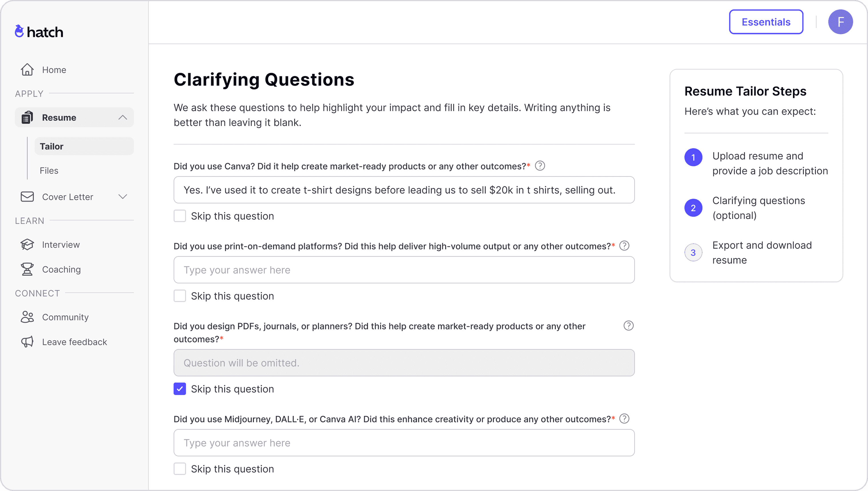The height and width of the screenshot is (491, 868).
Task: Click help icon beside the Midjourney question
Action: click(624, 419)
